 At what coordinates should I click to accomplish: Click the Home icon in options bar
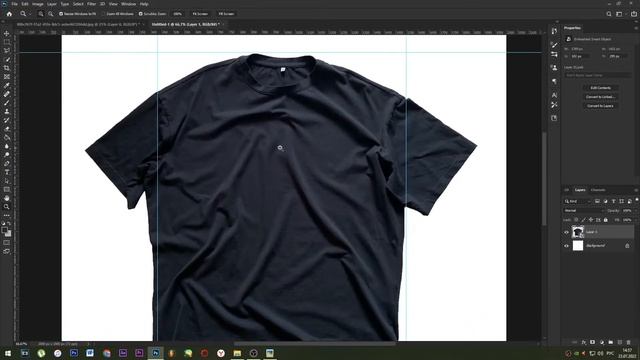click(x=9, y=14)
